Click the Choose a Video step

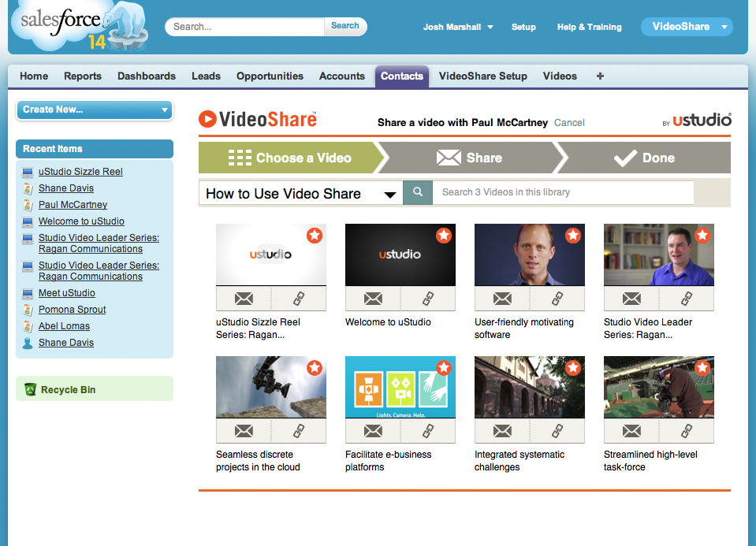[289, 158]
